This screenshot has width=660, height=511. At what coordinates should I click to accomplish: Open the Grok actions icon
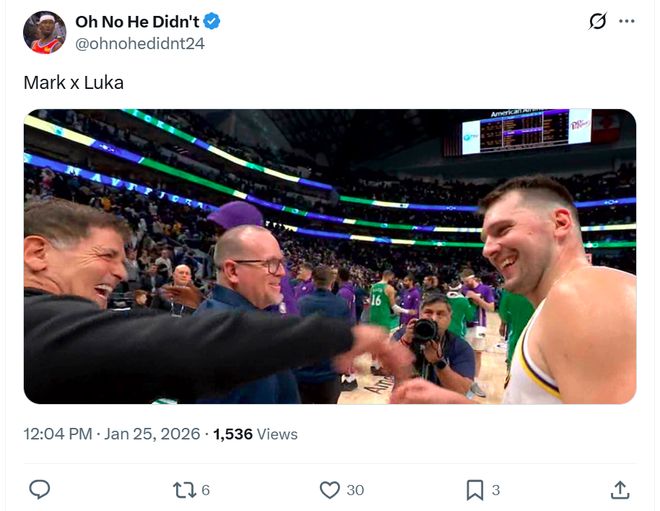(x=597, y=21)
